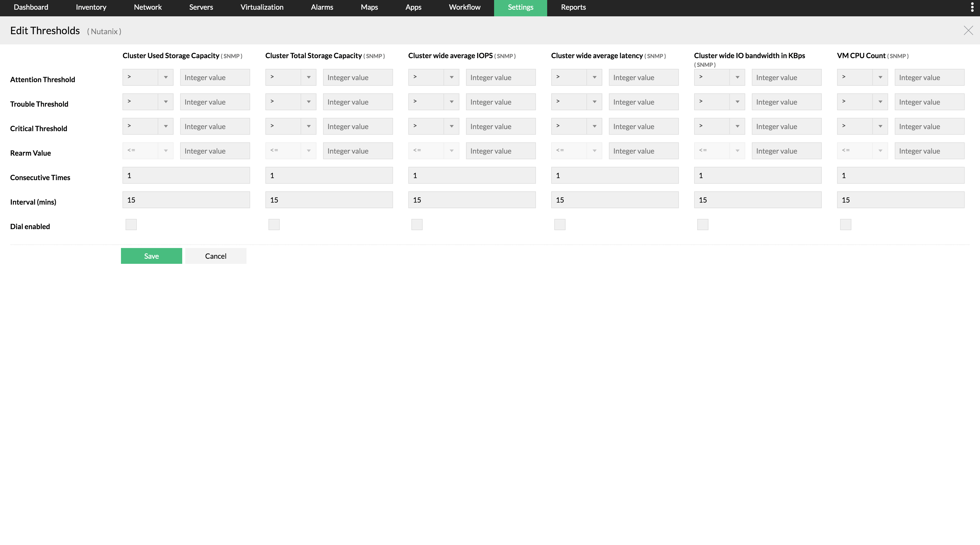
Task: Enable dial for Cluster wide average IOPS
Action: 416,224
